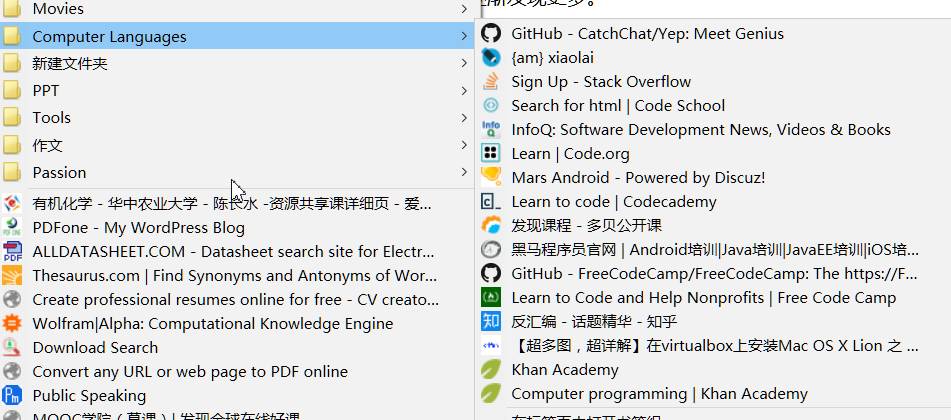
Task: Click 'Learn | Code.org' bookmark text
Action: (x=570, y=154)
